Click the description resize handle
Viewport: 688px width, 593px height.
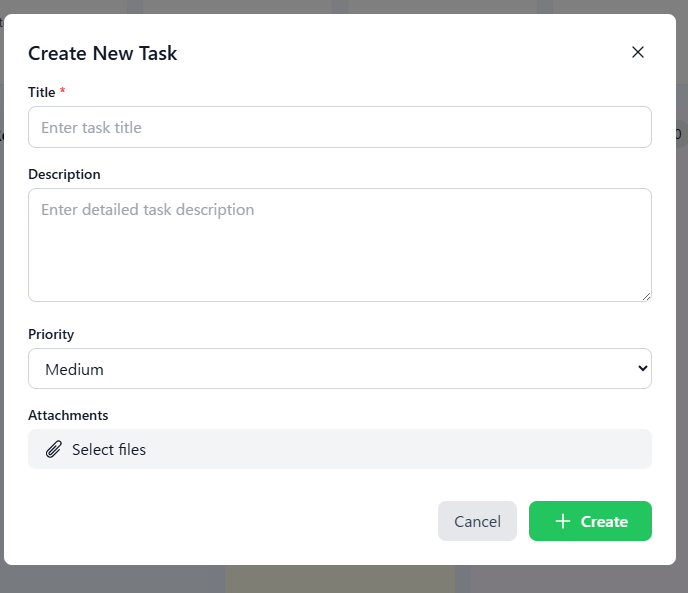pos(646,297)
